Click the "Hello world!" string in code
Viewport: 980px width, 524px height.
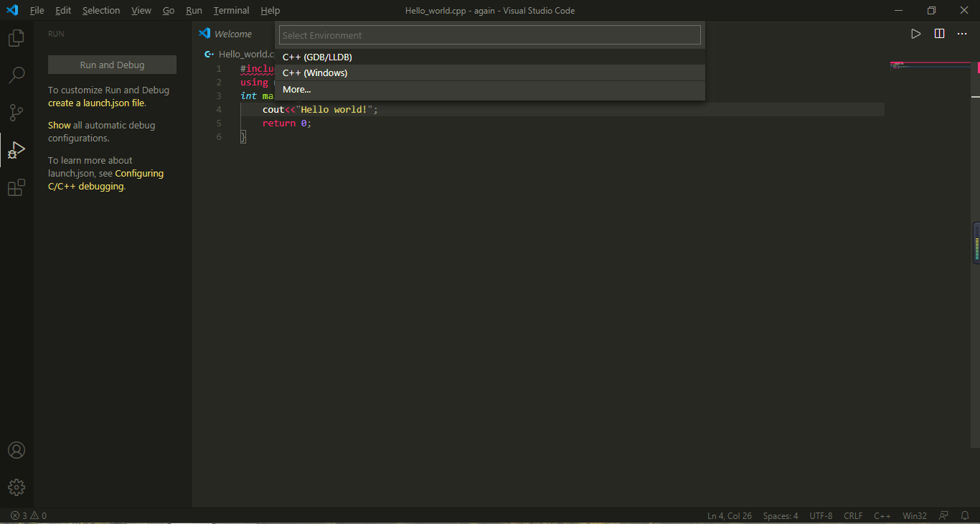[334, 110]
